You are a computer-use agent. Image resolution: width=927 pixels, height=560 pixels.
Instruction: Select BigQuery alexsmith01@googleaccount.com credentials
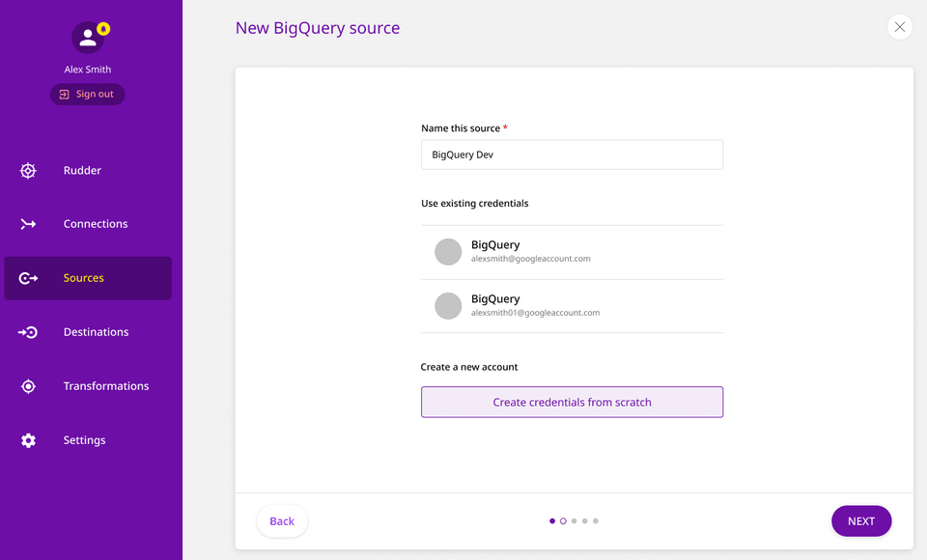tap(572, 306)
